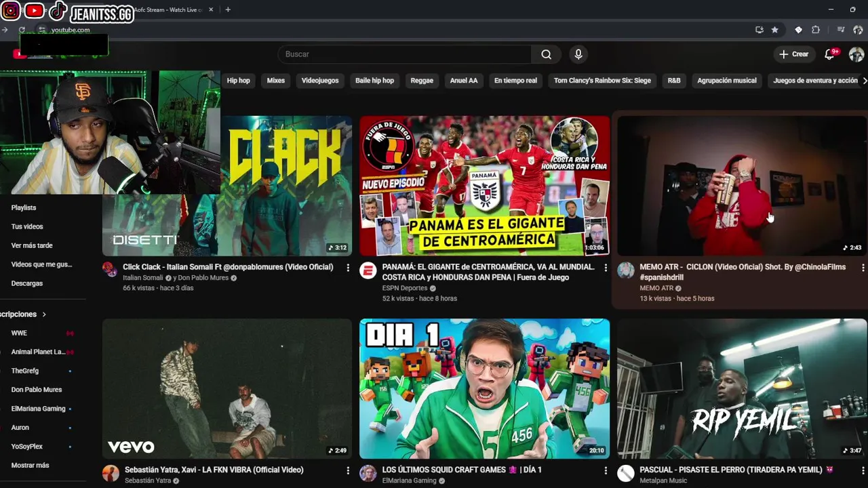Select the Reggae filter chip
Screen dimensions: 868x488
[x=422, y=81]
